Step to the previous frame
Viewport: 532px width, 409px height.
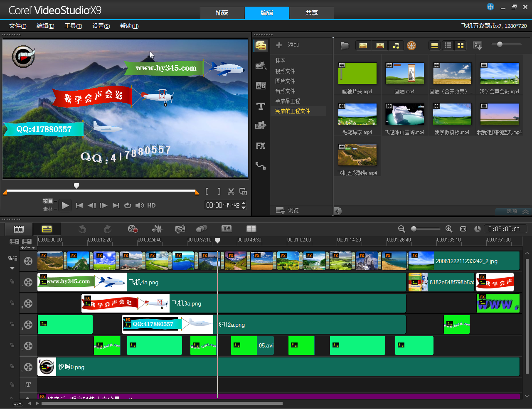point(92,205)
